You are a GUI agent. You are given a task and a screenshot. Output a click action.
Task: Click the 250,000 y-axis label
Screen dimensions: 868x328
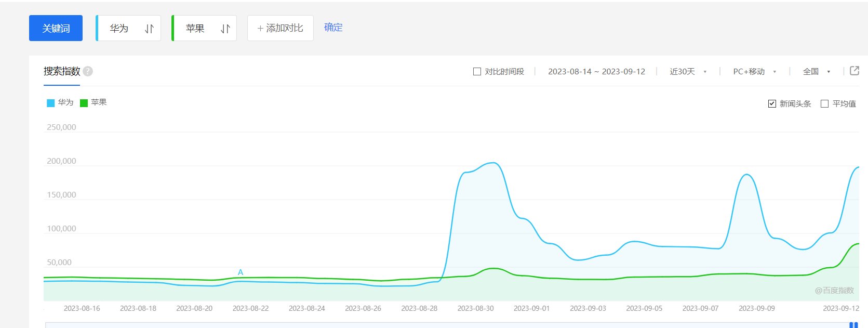pyautogui.click(x=61, y=127)
